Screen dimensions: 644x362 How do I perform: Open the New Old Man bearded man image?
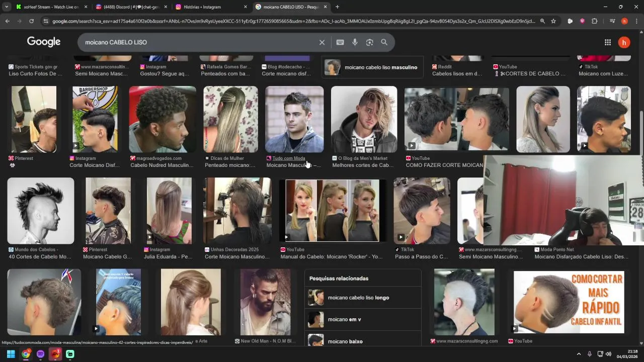pos(265,302)
